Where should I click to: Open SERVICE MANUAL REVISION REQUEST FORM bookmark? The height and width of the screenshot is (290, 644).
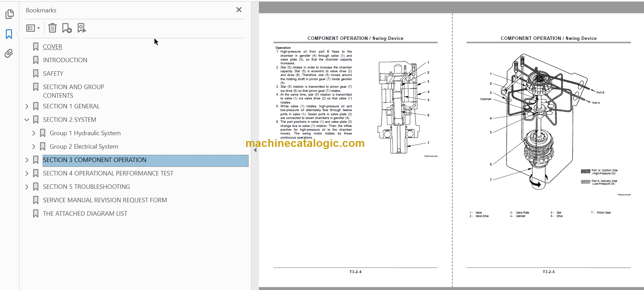(105, 200)
